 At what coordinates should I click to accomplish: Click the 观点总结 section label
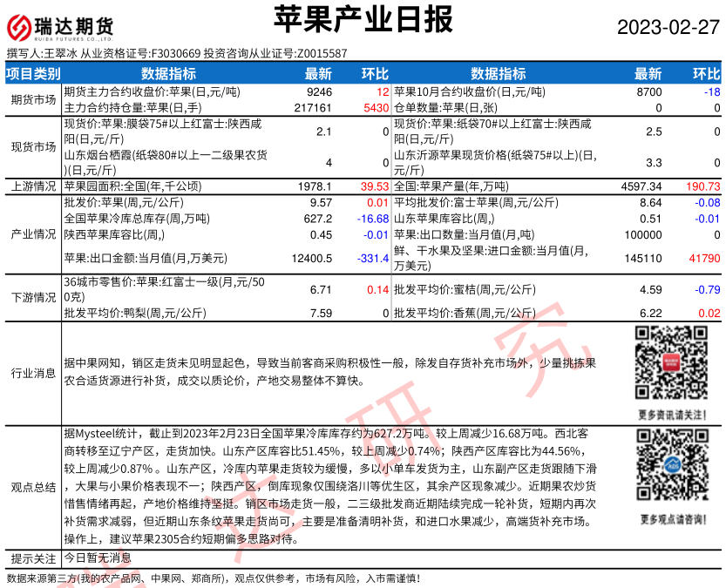[x=33, y=487]
